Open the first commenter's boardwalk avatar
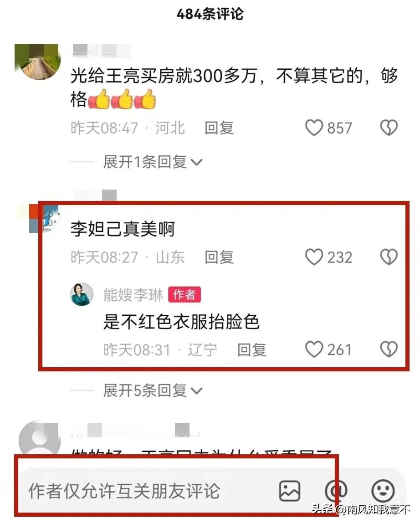The height and width of the screenshot is (524, 420). [37, 62]
